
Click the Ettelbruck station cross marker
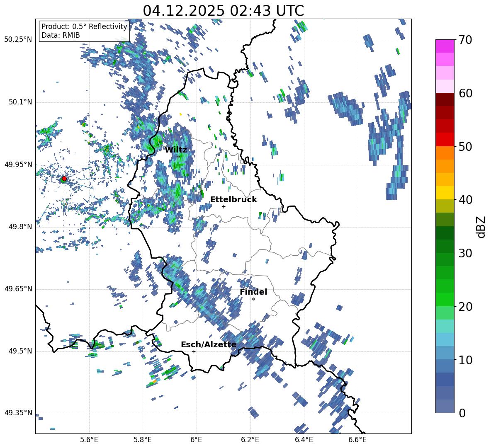tap(224, 206)
